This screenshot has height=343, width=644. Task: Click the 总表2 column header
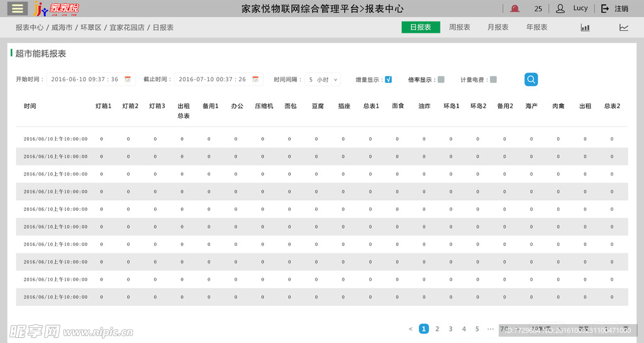612,106
